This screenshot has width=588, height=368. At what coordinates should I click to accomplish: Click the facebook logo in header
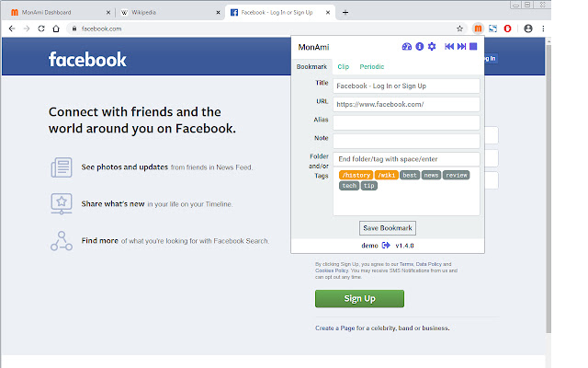(87, 59)
